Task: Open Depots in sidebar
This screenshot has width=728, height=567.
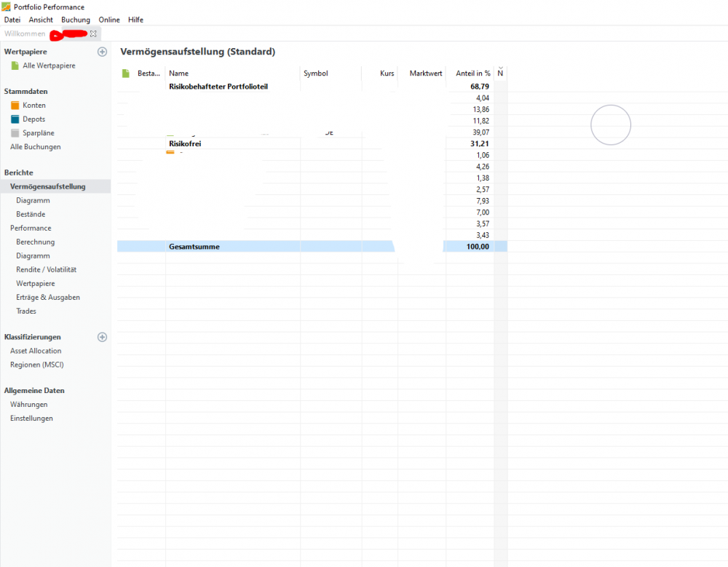Action: click(34, 119)
